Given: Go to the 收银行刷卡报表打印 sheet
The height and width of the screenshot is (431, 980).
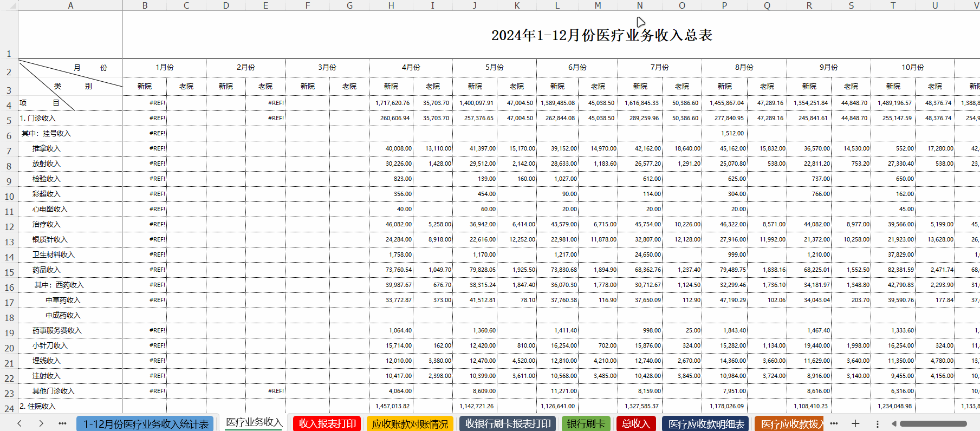Looking at the screenshot, I should 508,424.
